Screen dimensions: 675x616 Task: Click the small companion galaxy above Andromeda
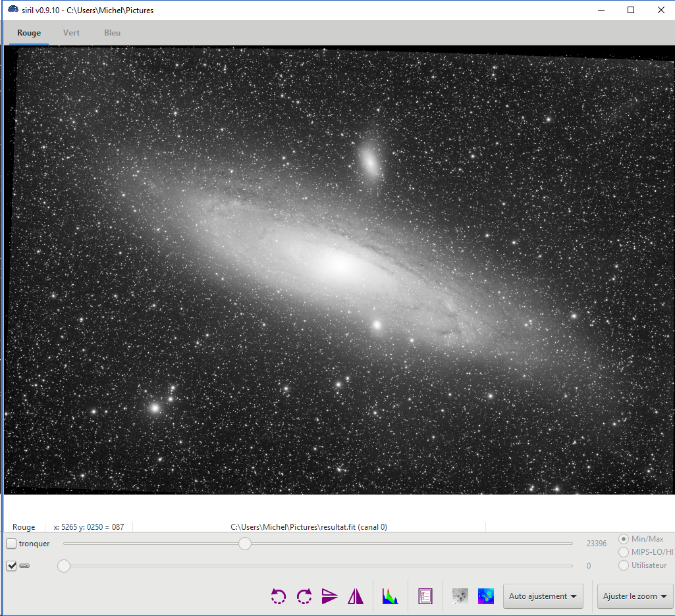tap(369, 162)
